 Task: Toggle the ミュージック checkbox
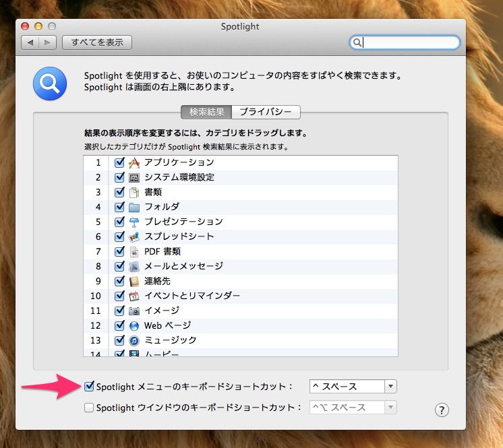point(119,340)
